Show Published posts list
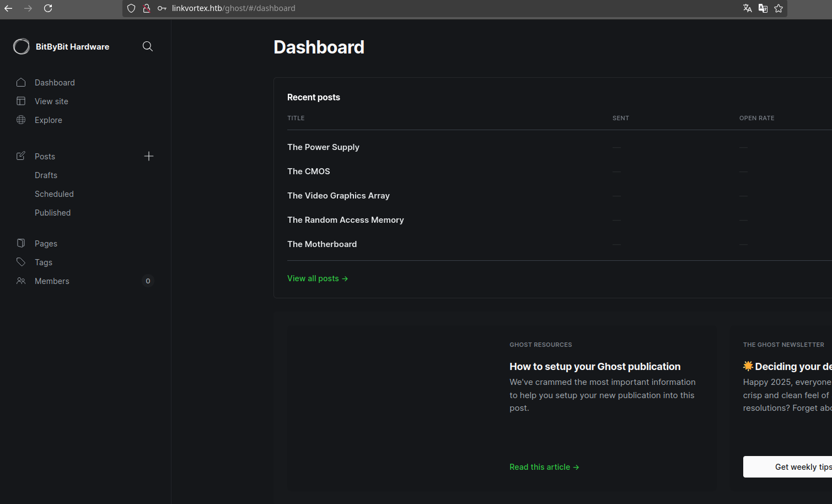Screen dimensions: 832x504 tap(52, 213)
